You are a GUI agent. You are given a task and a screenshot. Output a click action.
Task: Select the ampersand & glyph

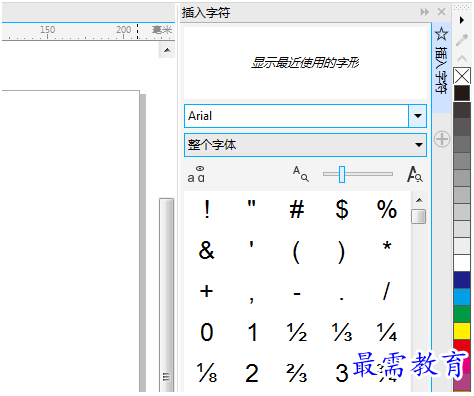207,250
